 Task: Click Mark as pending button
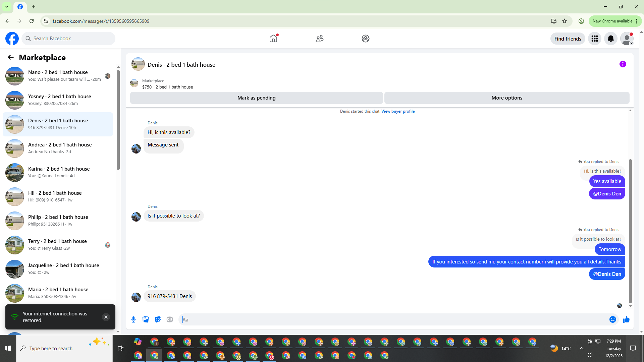pos(256,98)
